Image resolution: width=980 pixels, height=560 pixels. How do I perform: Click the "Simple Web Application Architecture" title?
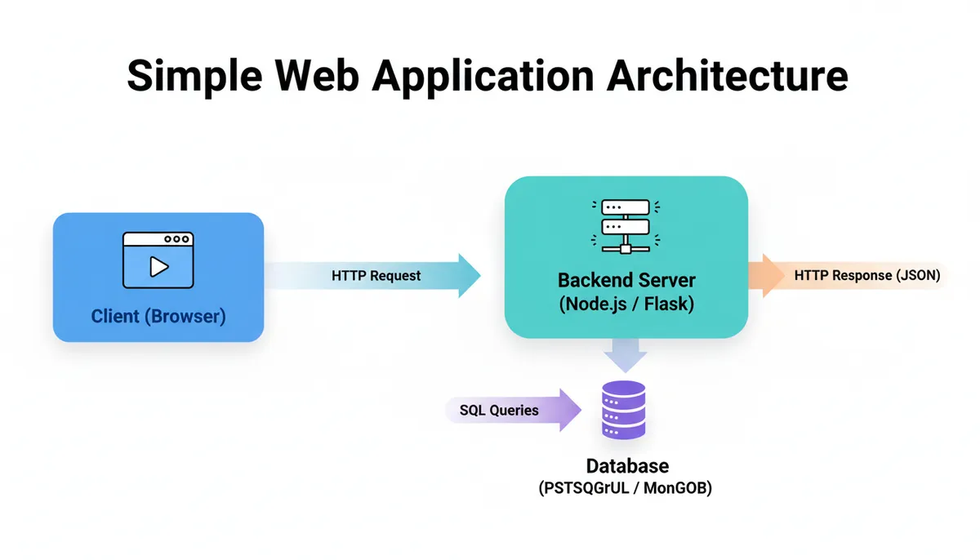pyautogui.click(x=488, y=76)
